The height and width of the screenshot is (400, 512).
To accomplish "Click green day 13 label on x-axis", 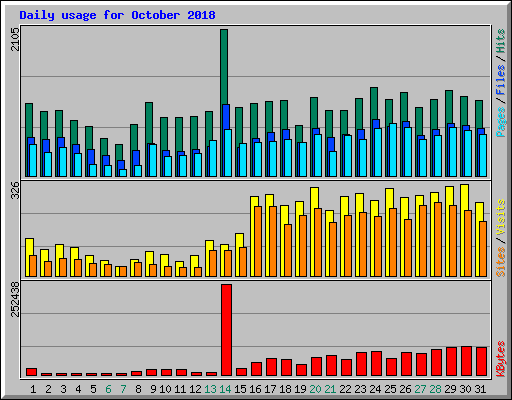I will pyautogui.click(x=210, y=389).
